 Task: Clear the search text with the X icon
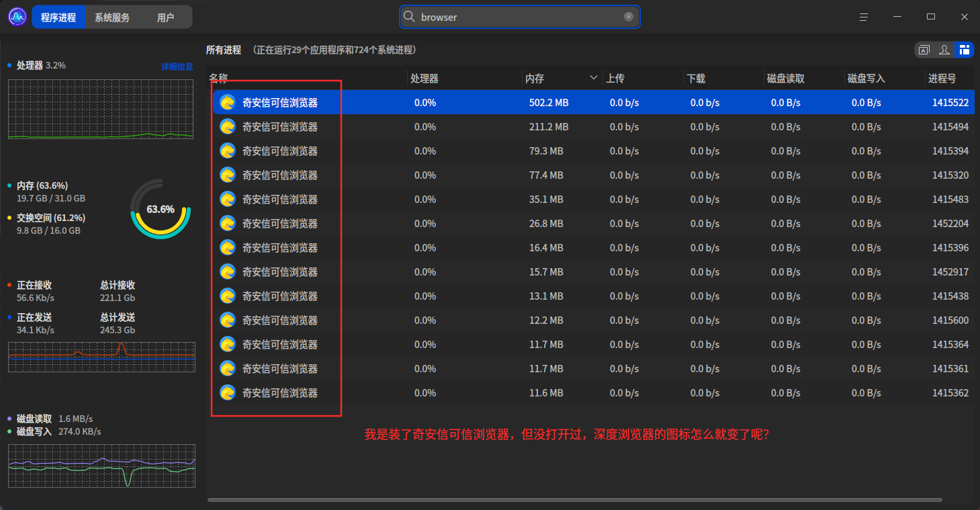(629, 17)
